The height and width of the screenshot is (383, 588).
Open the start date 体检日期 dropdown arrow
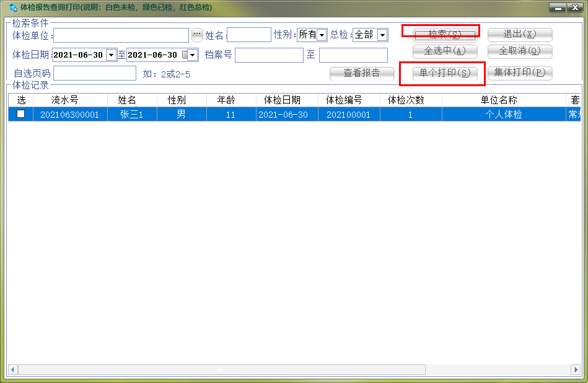point(111,55)
